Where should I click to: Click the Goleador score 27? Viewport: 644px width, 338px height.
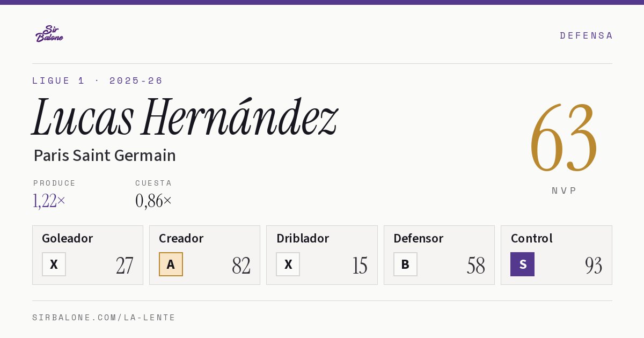[125, 265]
